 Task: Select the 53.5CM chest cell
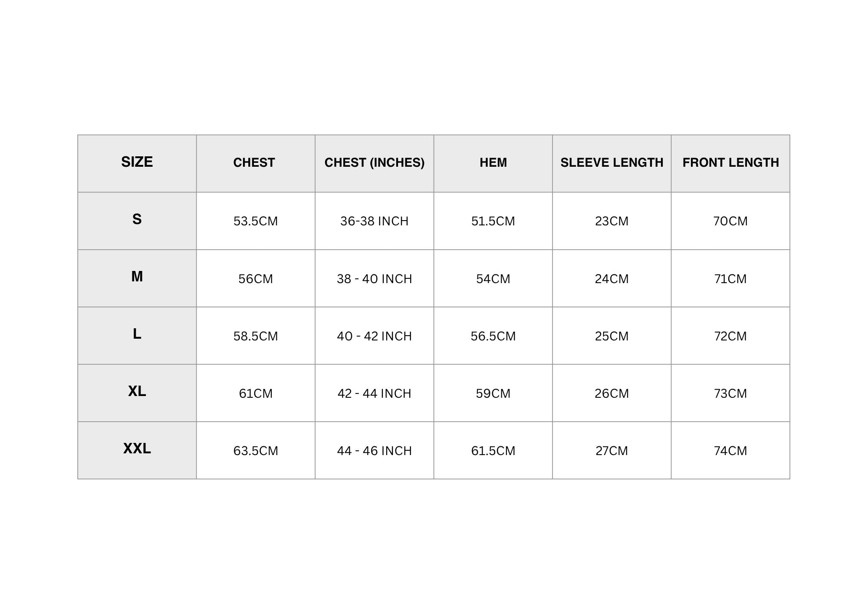[255, 221]
